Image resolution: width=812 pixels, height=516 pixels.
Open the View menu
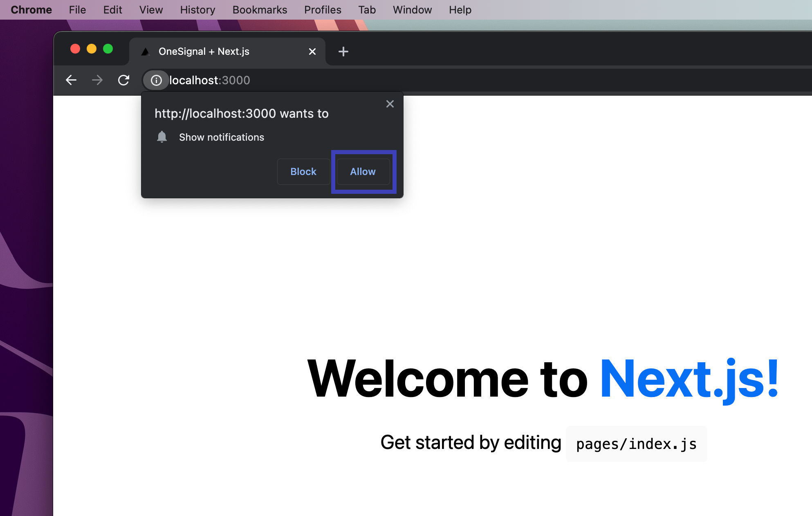click(151, 10)
